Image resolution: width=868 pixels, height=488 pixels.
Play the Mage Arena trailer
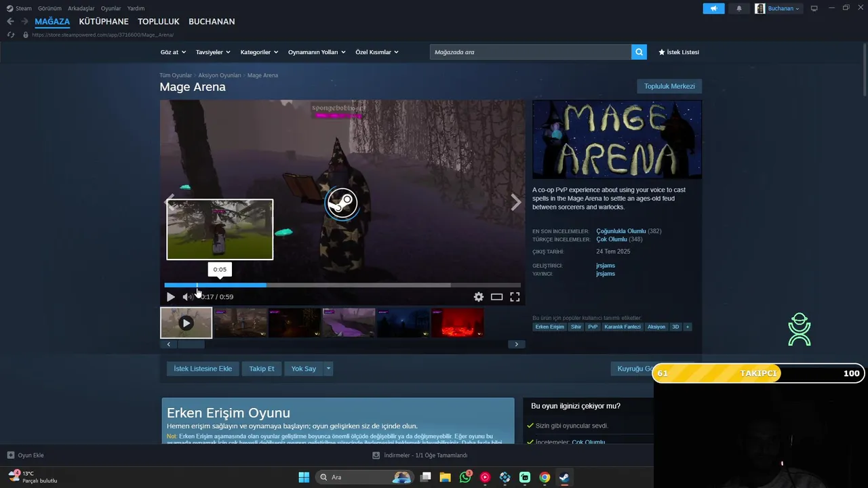coord(171,297)
